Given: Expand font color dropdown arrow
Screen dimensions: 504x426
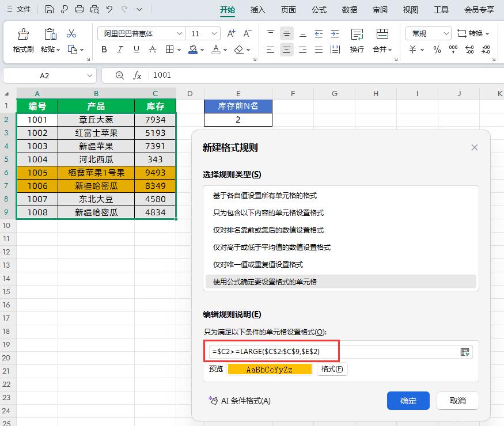Looking at the screenshot, I should tap(225, 50).
